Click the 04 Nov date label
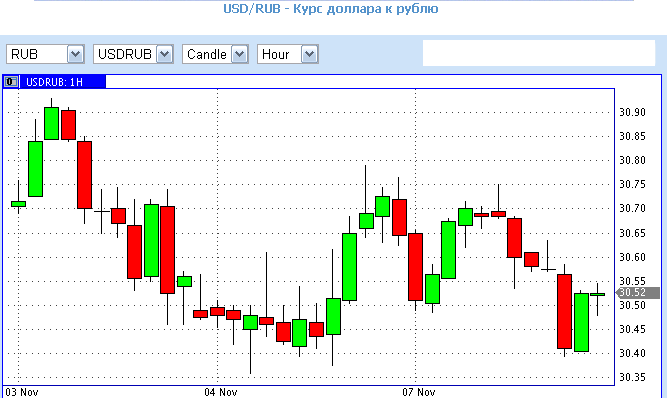Viewport: 667px width, 398px height. tap(221, 392)
